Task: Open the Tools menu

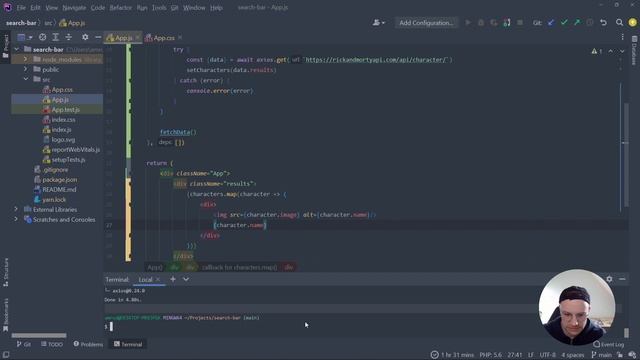Action: pos(159,7)
